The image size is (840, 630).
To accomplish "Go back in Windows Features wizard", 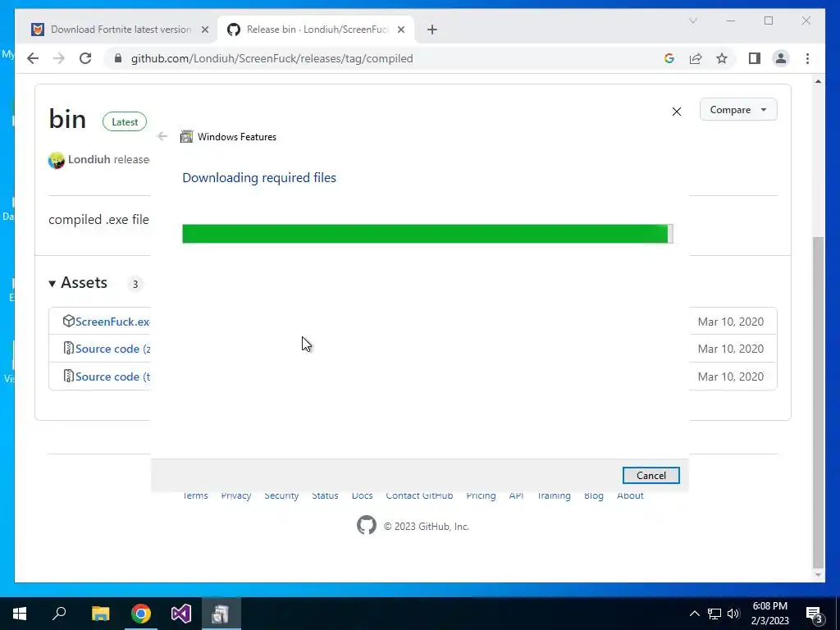I will coord(162,136).
